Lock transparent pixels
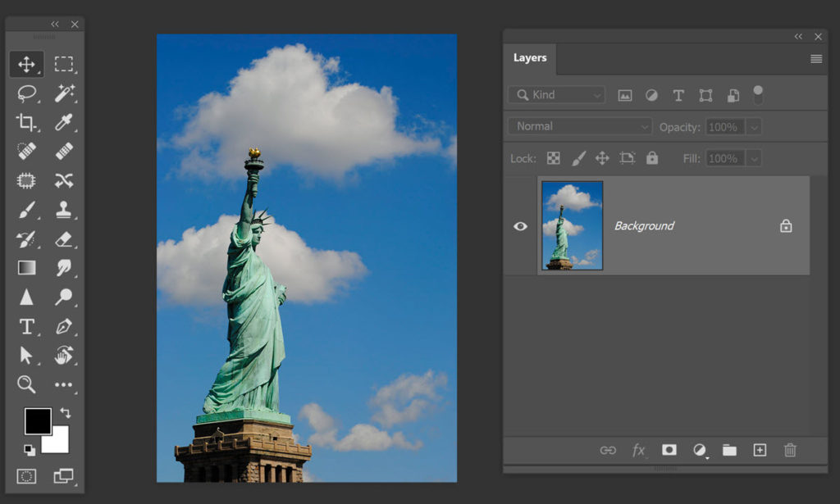Image resolution: width=840 pixels, height=504 pixels. 554,158
